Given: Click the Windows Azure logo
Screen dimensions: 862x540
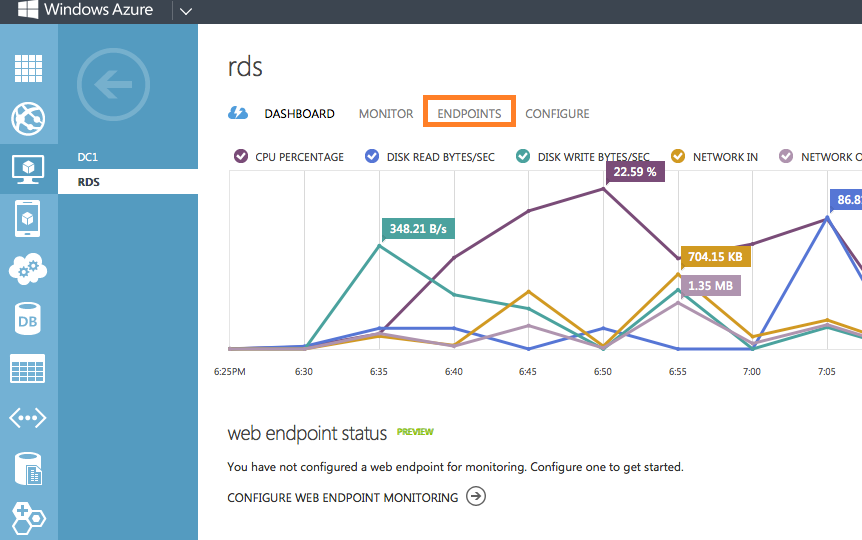Looking at the screenshot, I should pyautogui.click(x=85, y=10).
